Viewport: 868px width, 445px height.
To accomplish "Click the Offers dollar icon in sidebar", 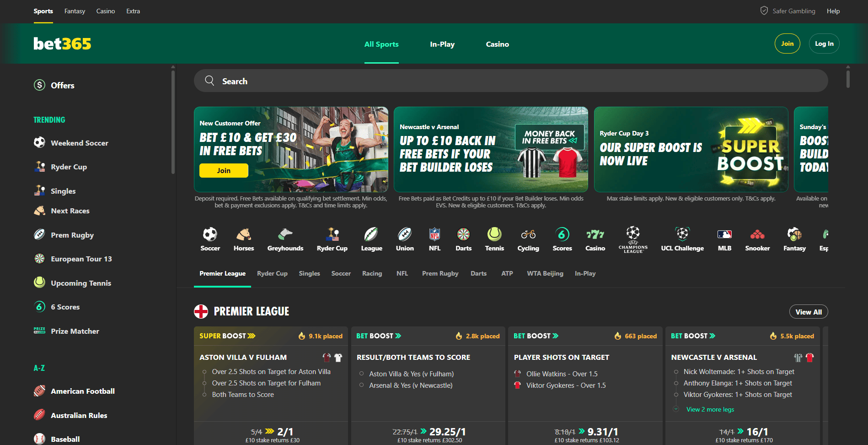I will point(40,85).
